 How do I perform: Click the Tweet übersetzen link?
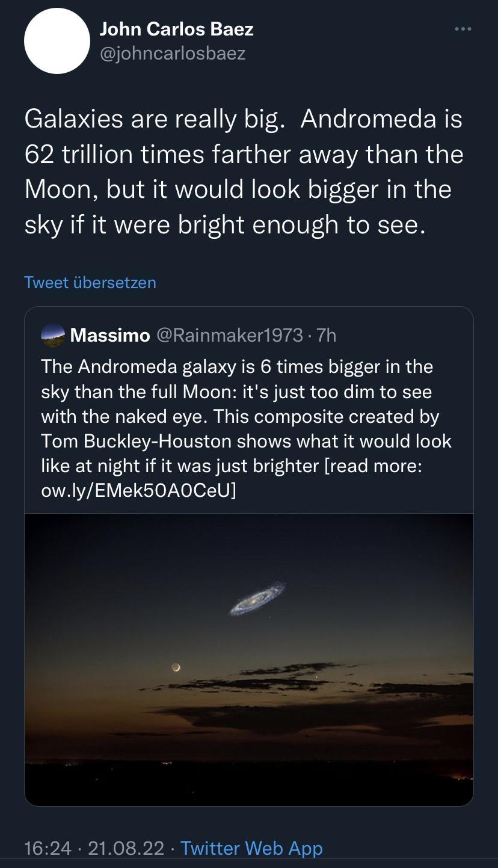click(90, 282)
